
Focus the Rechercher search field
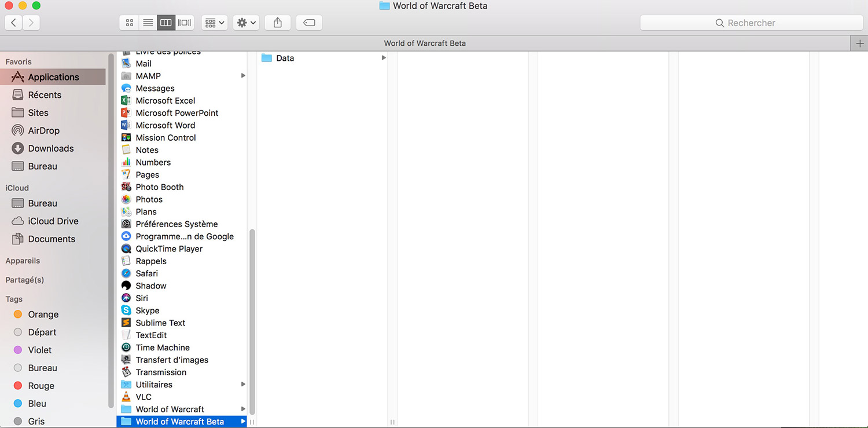click(751, 23)
